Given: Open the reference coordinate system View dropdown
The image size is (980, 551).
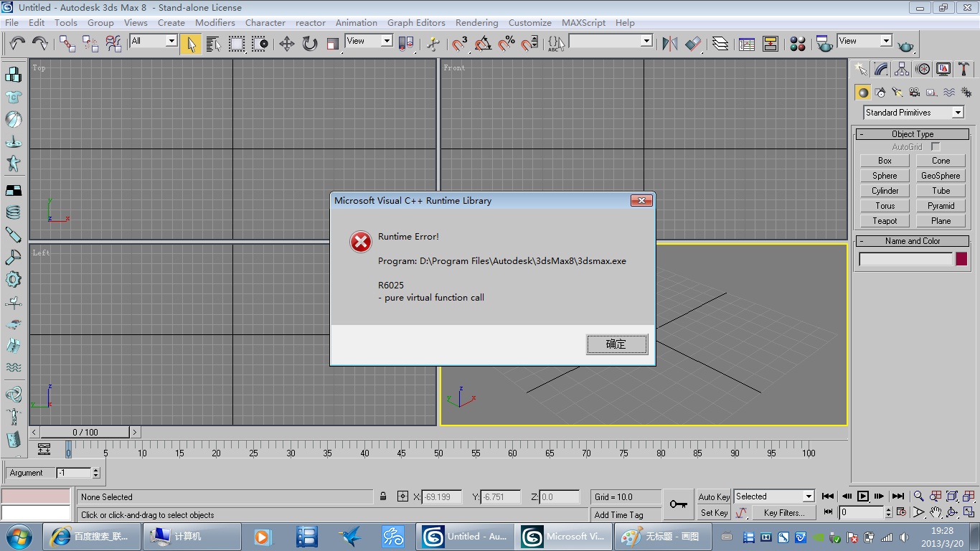Looking at the screenshot, I should coord(369,41).
